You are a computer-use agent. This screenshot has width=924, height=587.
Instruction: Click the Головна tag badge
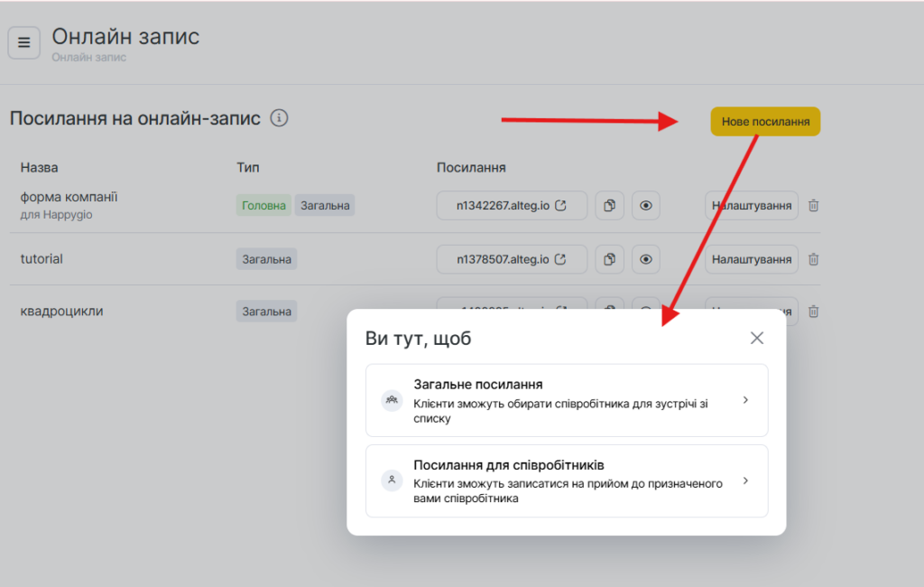point(263,206)
